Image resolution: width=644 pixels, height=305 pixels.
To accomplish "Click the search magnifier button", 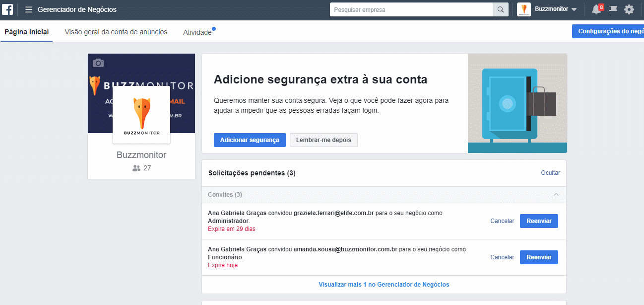I will click(x=500, y=9).
